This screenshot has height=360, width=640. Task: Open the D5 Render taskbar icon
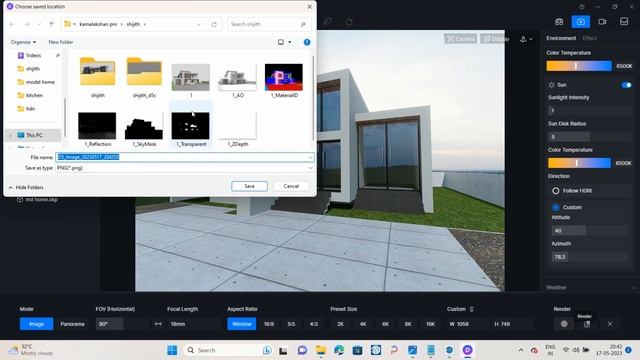point(468,350)
